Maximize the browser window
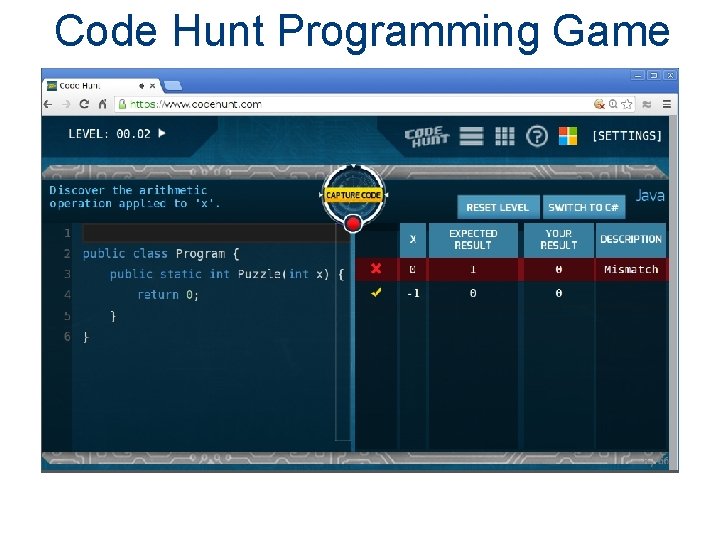The image size is (720, 540). [x=654, y=75]
